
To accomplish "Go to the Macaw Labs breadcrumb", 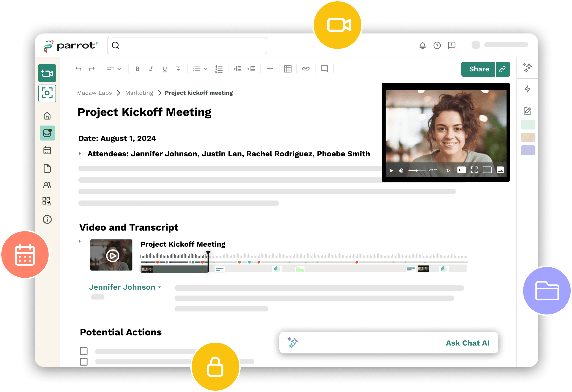I will [x=94, y=93].
